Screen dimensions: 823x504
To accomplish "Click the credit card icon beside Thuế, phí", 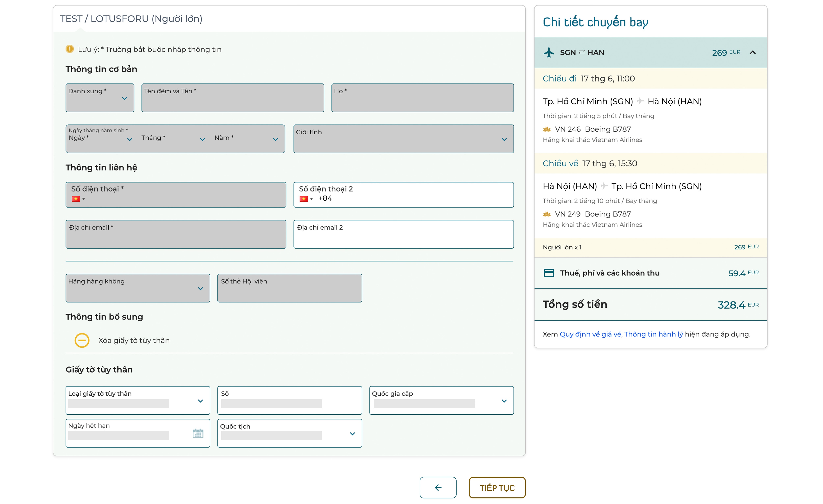I will [x=549, y=273].
